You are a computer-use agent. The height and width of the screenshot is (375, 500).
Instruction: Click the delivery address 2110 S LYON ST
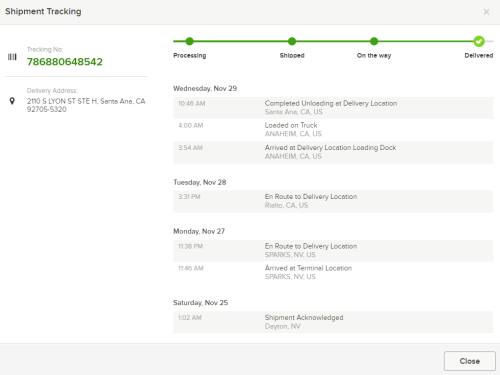(x=86, y=105)
